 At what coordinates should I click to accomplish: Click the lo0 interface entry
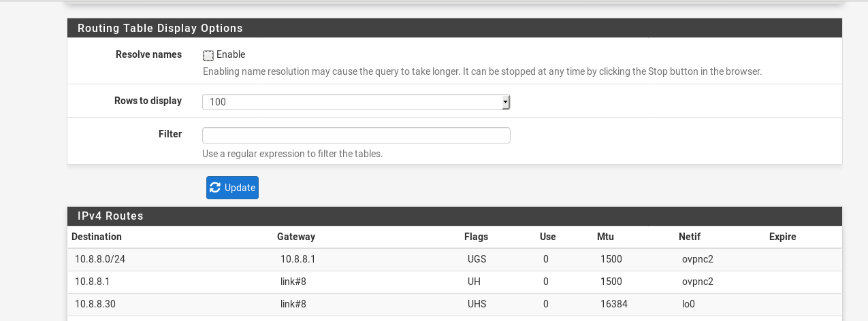(688, 304)
